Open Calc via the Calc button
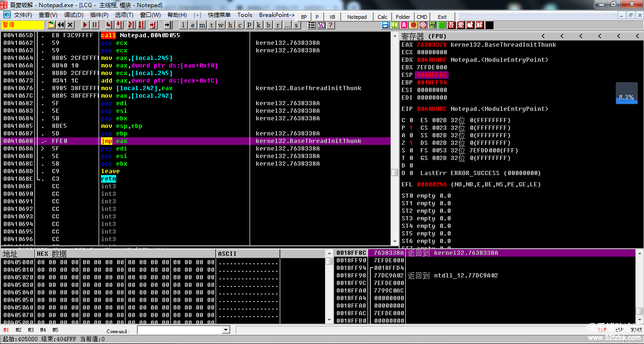 click(x=383, y=17)
